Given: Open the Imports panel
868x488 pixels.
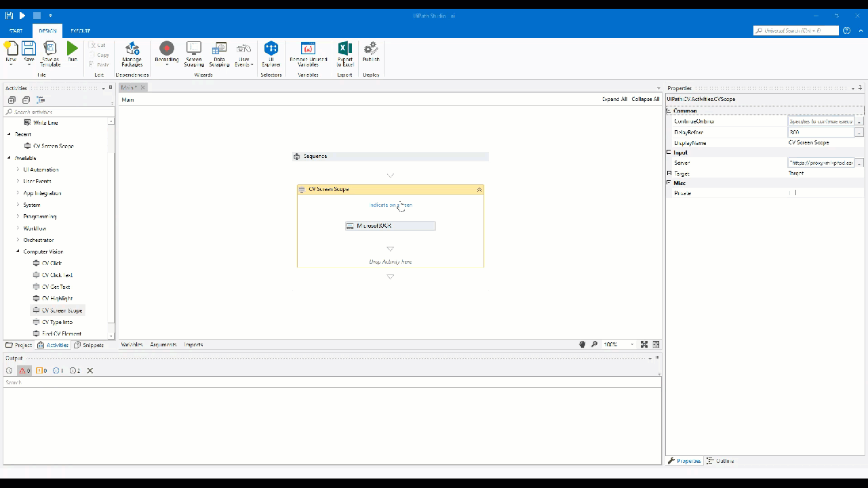Looking at the screenshot, I should 193,344.
